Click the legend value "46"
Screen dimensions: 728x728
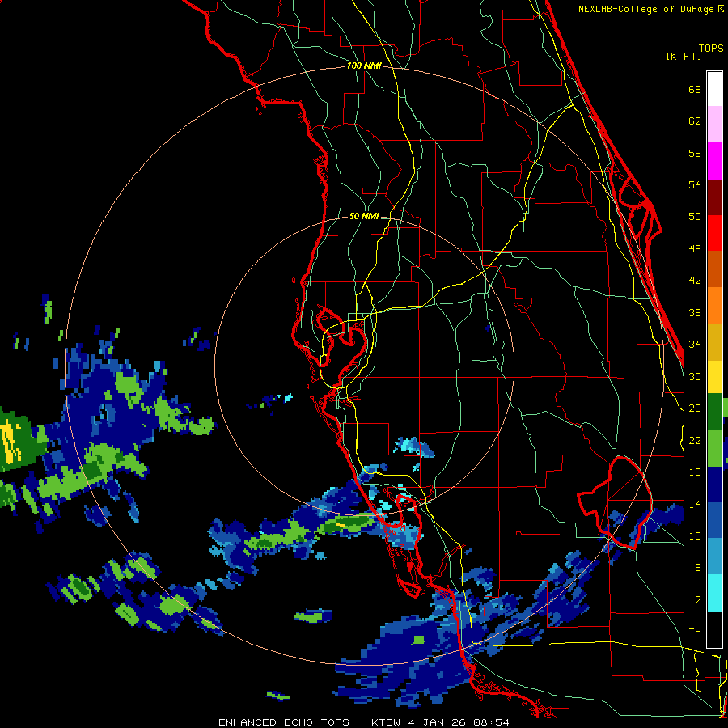tap(695, 249)
